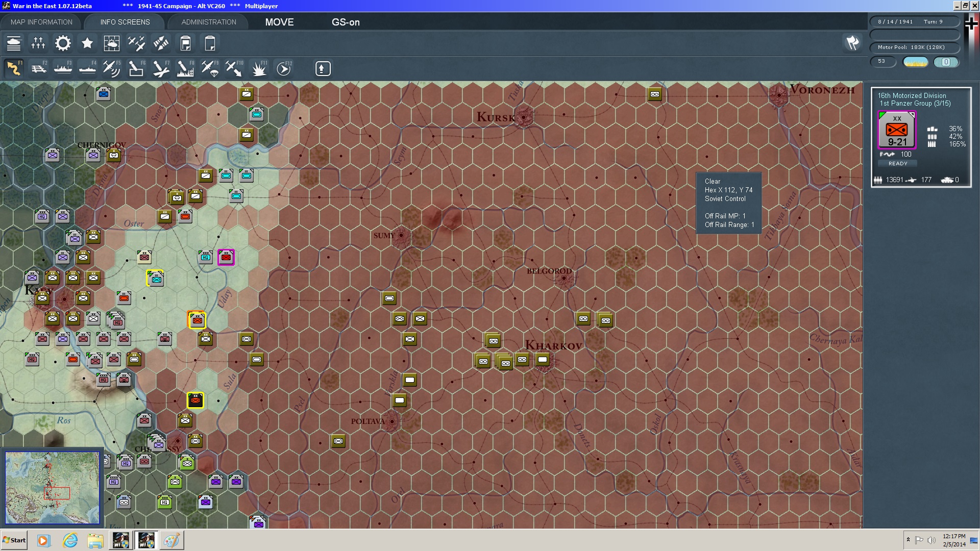
Task: Select the F4 amphibious transport mode
Action: tap(87, 68)
